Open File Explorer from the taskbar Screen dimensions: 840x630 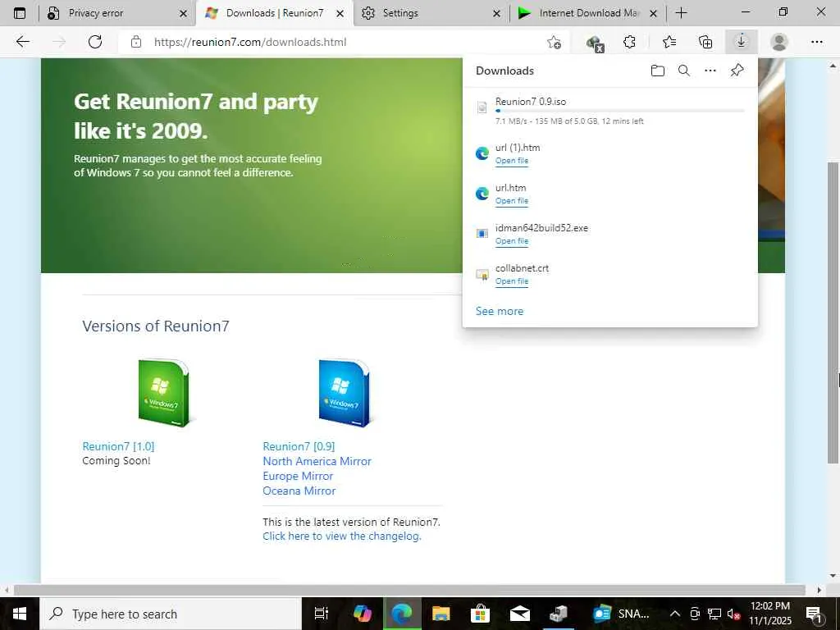(x=441, y=614)
